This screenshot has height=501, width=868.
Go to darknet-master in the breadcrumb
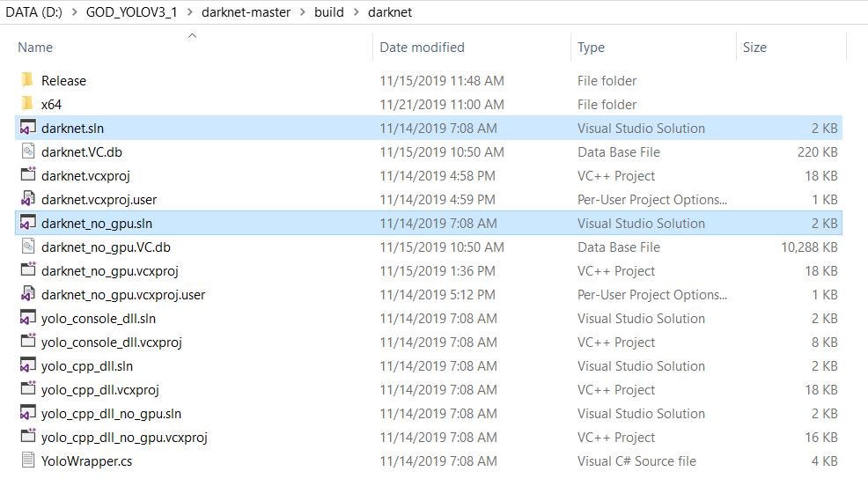[x=246, y=12]
